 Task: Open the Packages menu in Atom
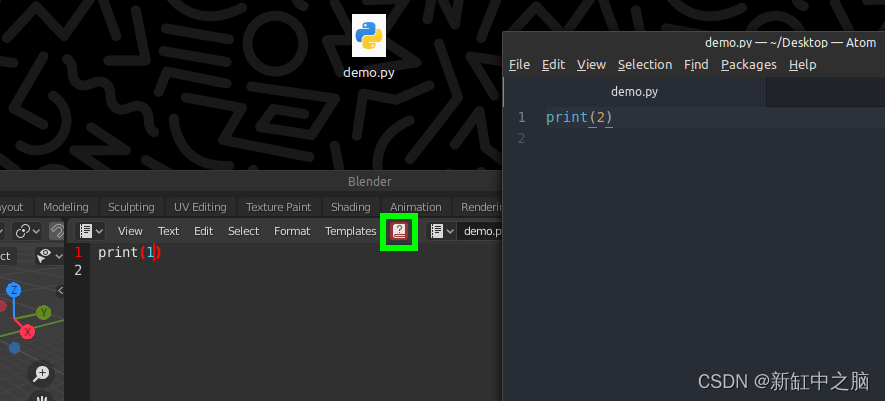[x=748, y=65]
